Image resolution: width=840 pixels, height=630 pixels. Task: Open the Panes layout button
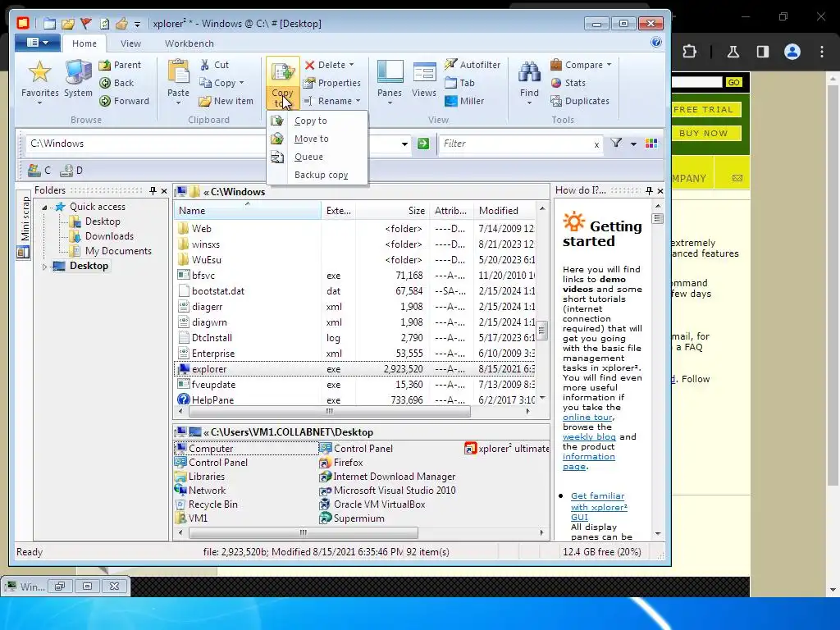point(390,80)
